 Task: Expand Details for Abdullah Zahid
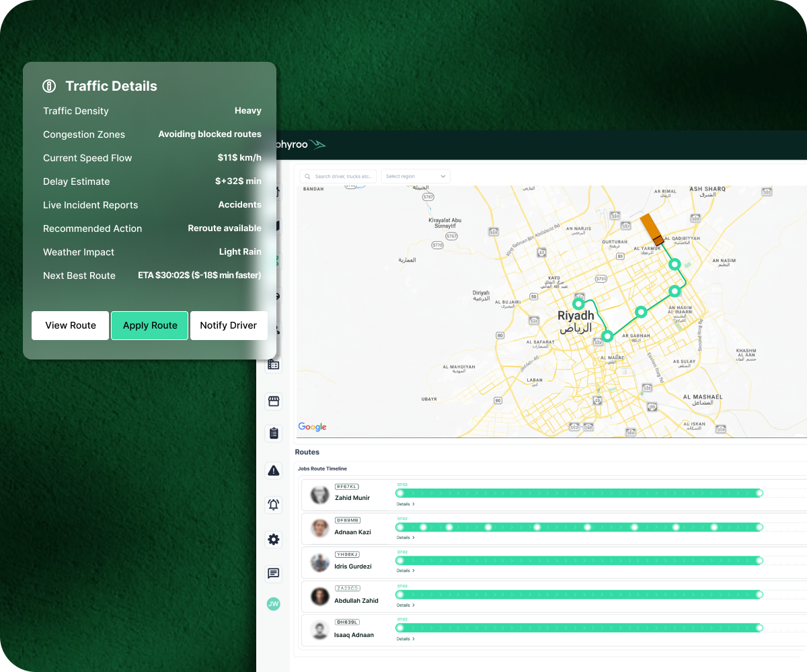406,605
